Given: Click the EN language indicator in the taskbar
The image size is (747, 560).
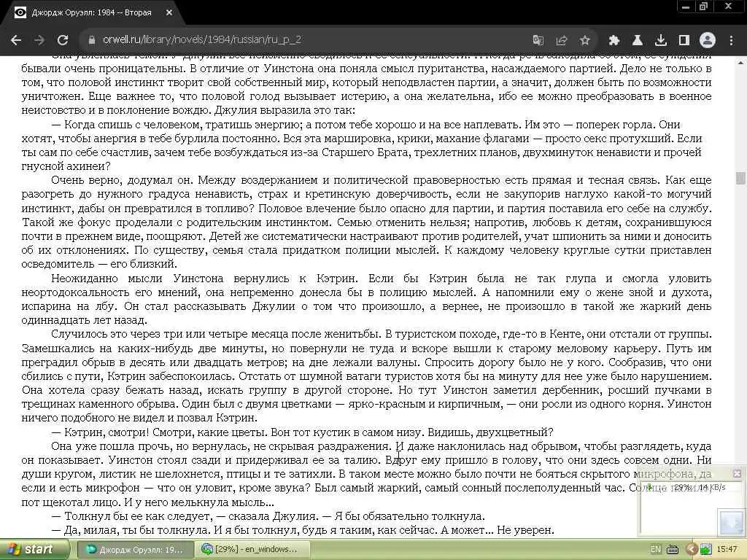Looking at the screenshot, I should 656,549.
